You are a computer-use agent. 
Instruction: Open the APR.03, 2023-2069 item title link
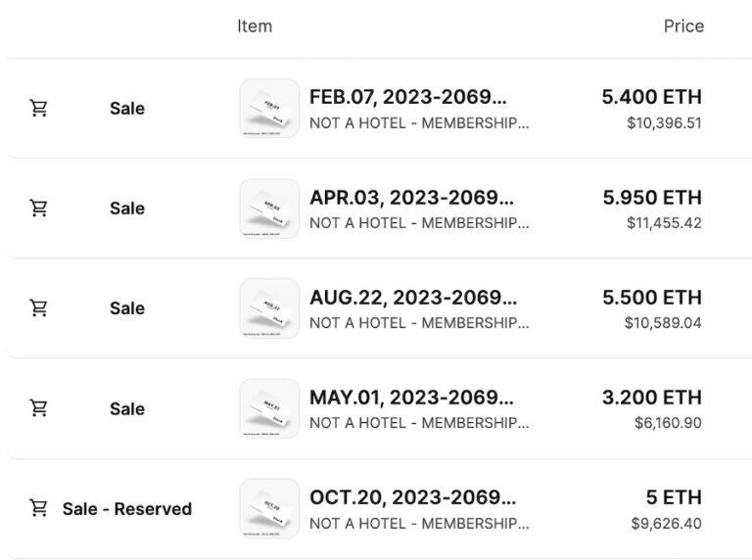click(x=411, y=198)
